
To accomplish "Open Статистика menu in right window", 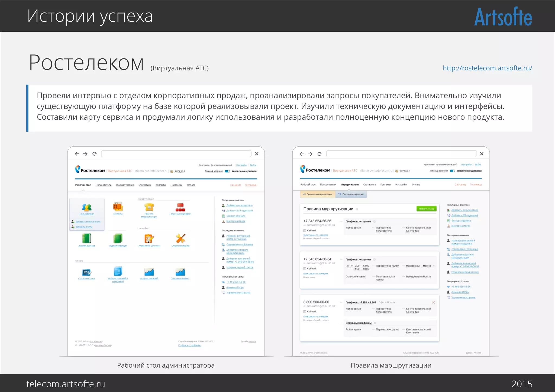I will coord(369,185).
